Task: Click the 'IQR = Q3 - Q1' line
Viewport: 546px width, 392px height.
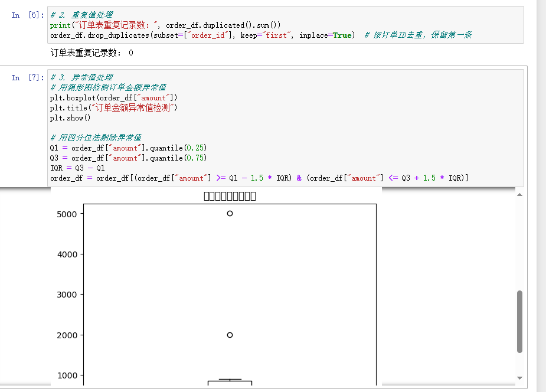Action: pyautogui.click(x=77, y=168)
